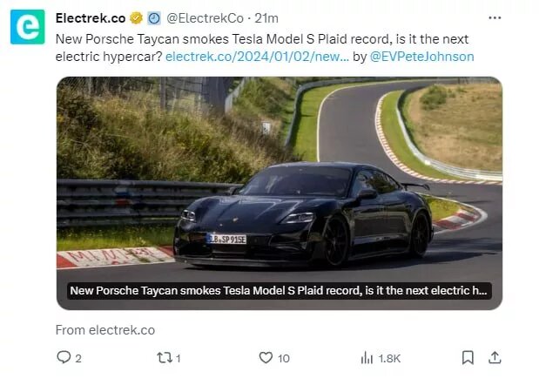The width and height of the screenshot is (539, 392).
Task: Click the @ElectrekCo handle
Action: point(205,17)
